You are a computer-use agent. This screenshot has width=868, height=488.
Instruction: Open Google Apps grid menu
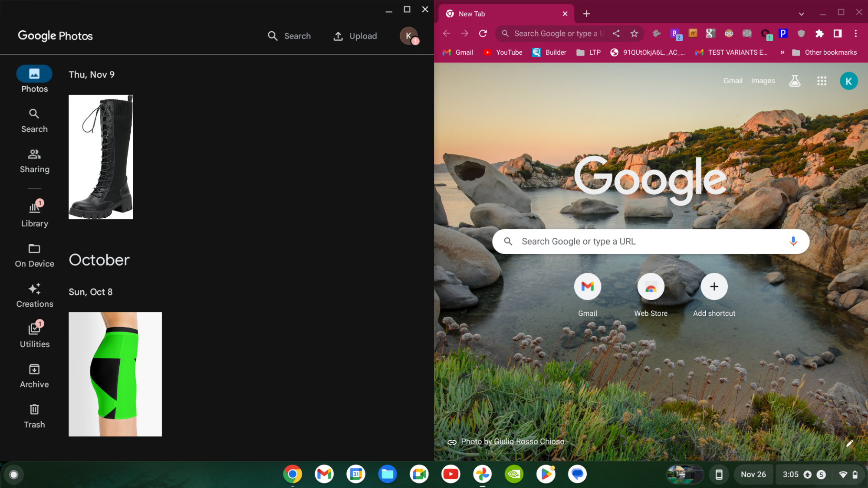pos(822,80)
